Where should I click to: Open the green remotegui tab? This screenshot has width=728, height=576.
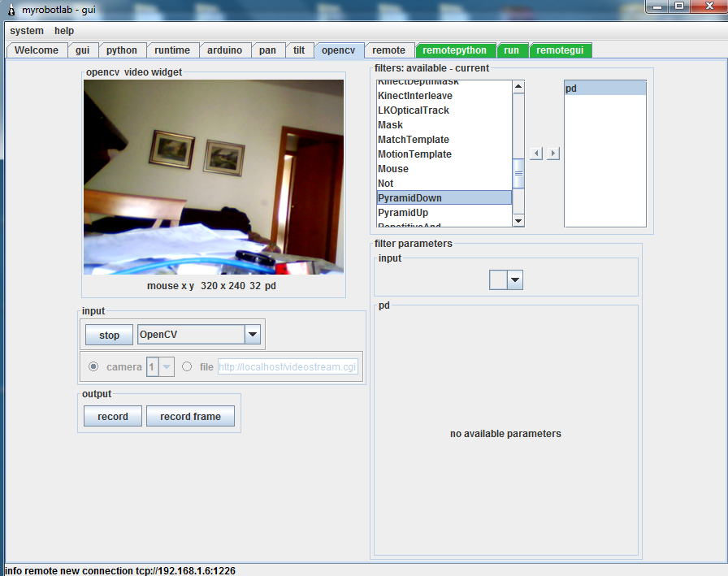point(560,50)
